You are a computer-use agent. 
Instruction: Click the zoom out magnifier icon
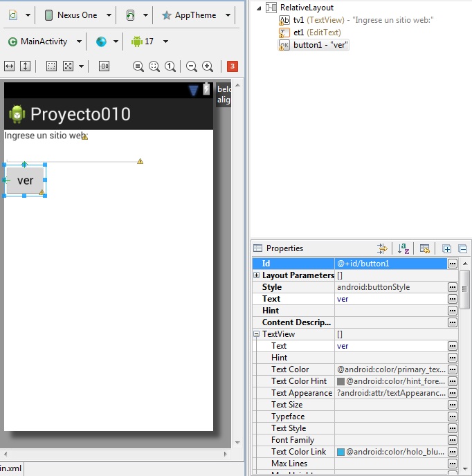point(191,66)
